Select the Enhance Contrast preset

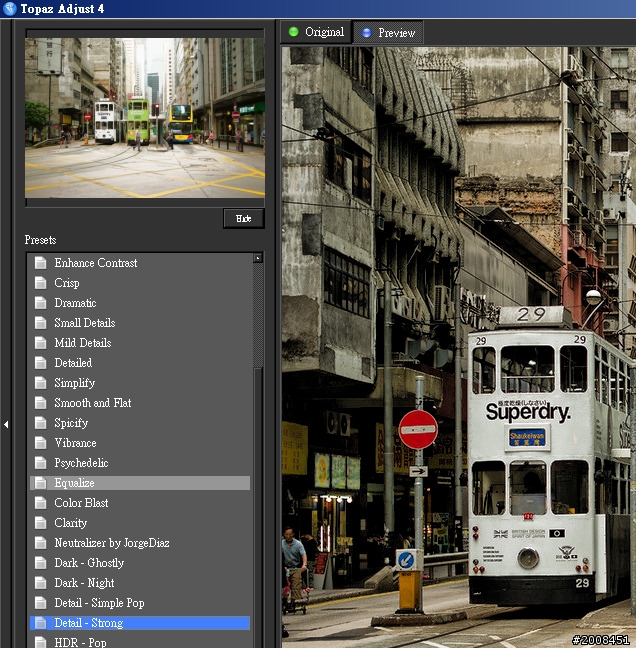(x=140, y=263)
